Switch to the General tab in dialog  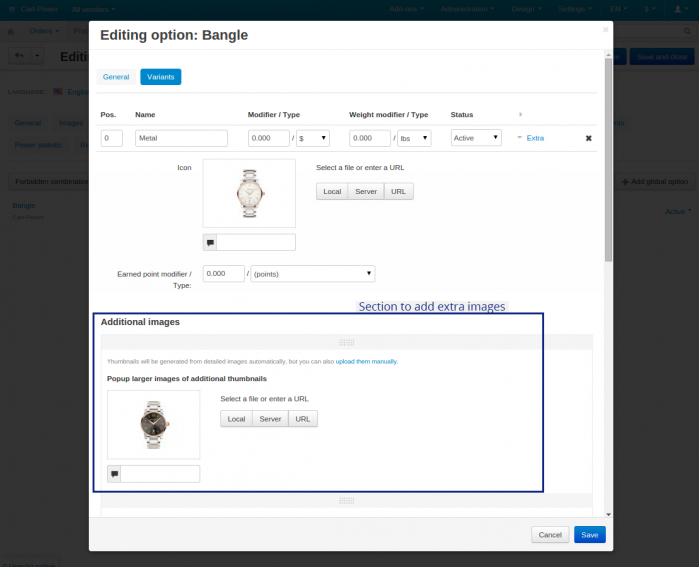click(x=116, y=77)
